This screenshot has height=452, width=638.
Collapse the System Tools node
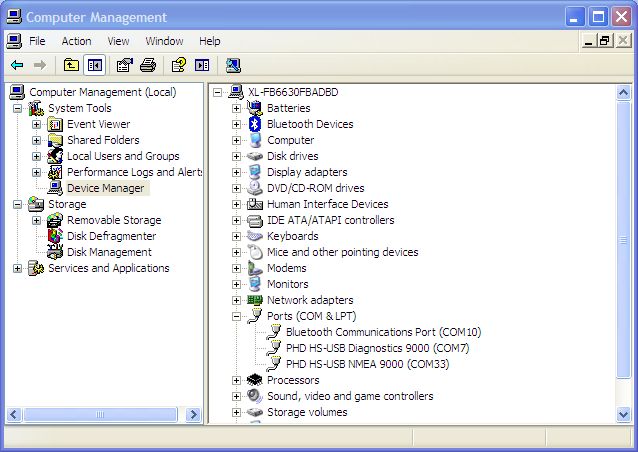tap(17, 108)
